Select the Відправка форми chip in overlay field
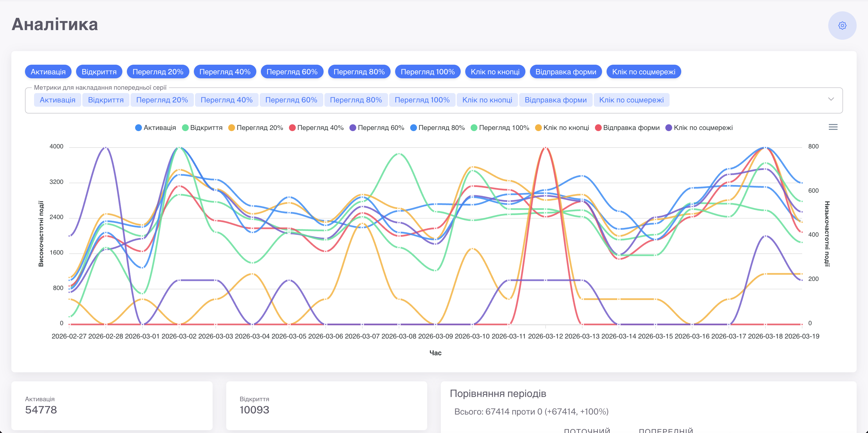This screenshot has width=868, height=433. [556, 100]
